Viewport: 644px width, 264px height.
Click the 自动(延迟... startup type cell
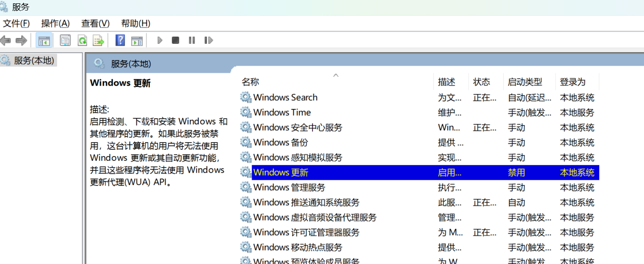pos(530,98)
